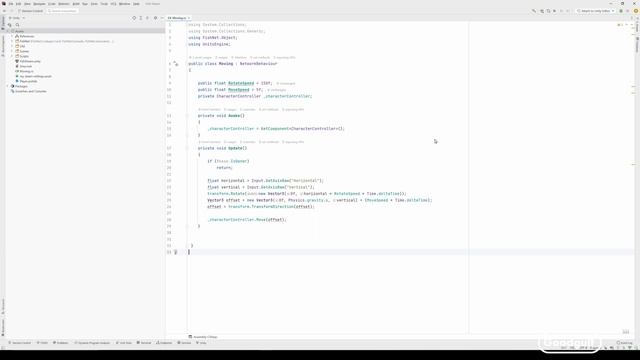The height and width of the screenshot is (360, 640).
Task: Click the class gutter icon beside Moving declaration
Action: [176, 64]
